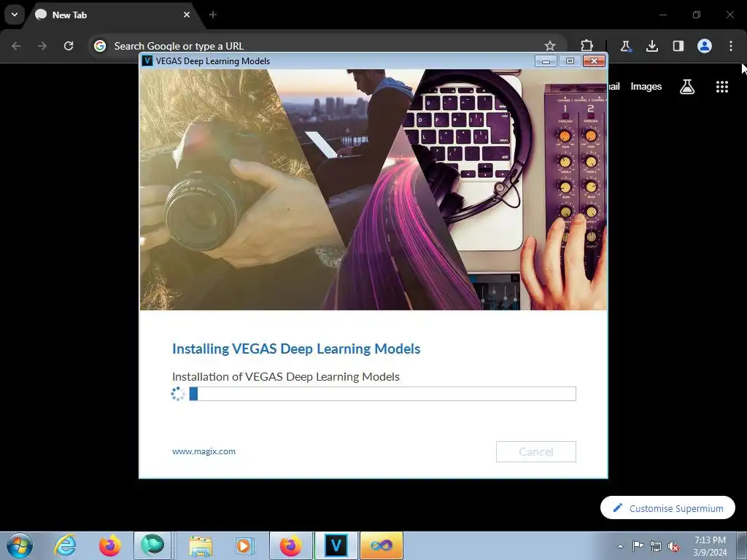This screenshot has height=560, width=747.
Task: Reload the browser page
Action: [69, 46]
